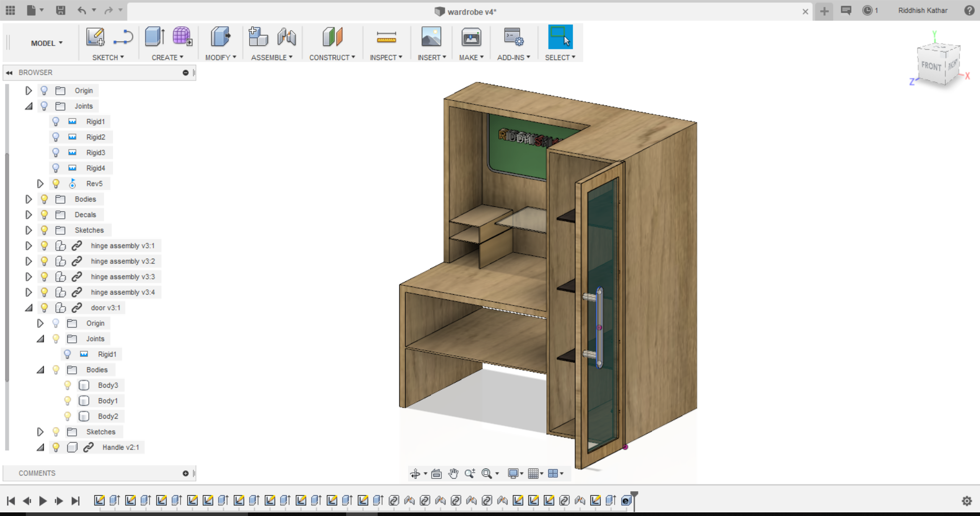
Task: Click the Orbit icon in navigation bar
Action: [415, 474]
